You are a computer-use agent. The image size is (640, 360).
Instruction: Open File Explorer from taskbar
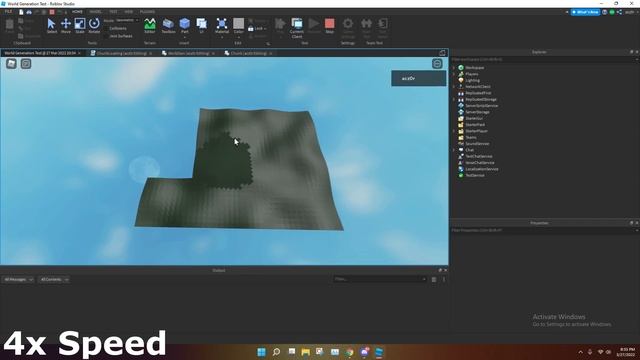(x=305, y=352)
